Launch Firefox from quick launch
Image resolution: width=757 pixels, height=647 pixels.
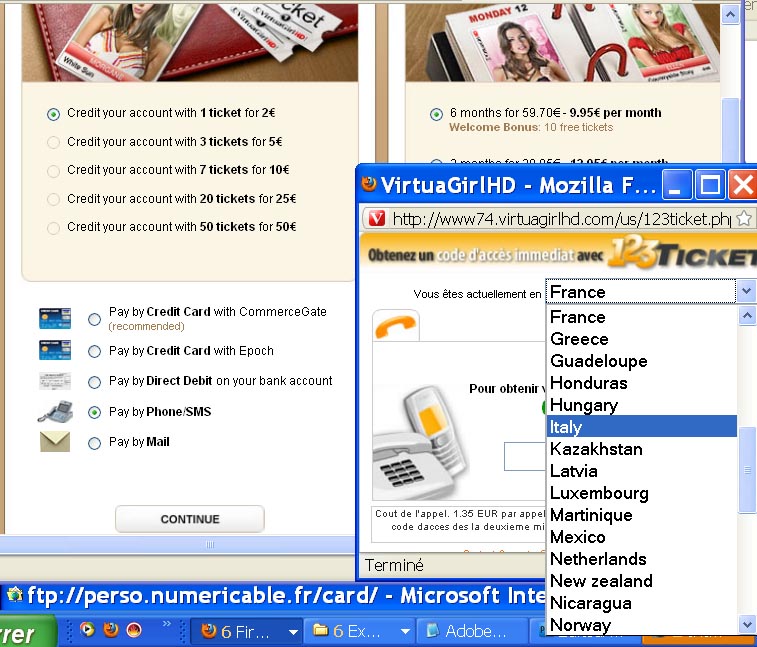pyautogui.click(x=111, y=629)
